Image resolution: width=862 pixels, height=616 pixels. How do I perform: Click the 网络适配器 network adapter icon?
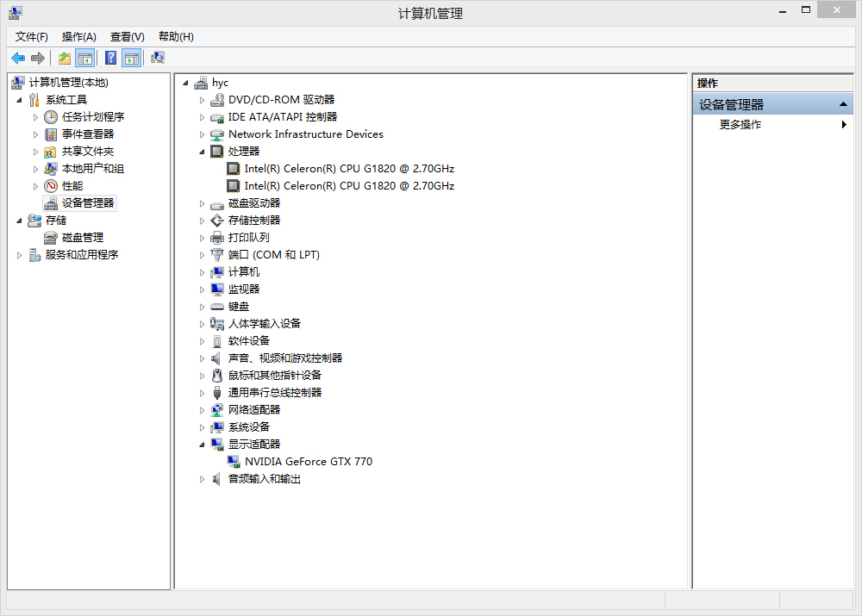pos(217,410)
